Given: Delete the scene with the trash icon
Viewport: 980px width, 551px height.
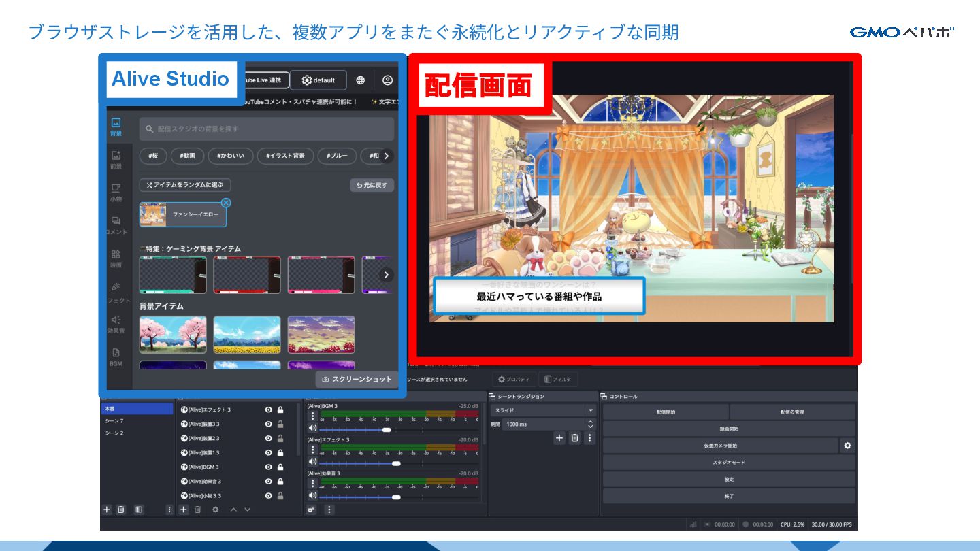Looking at the screenshot, I should (121, 510).
